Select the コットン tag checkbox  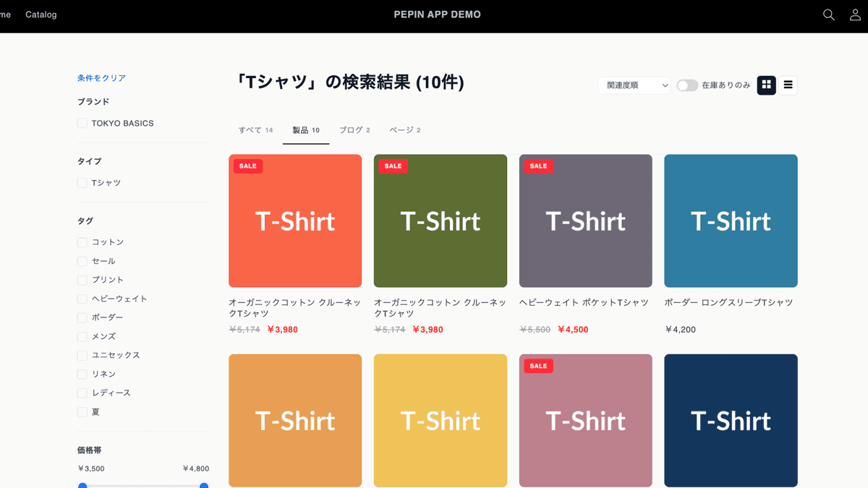pos(82,242)
